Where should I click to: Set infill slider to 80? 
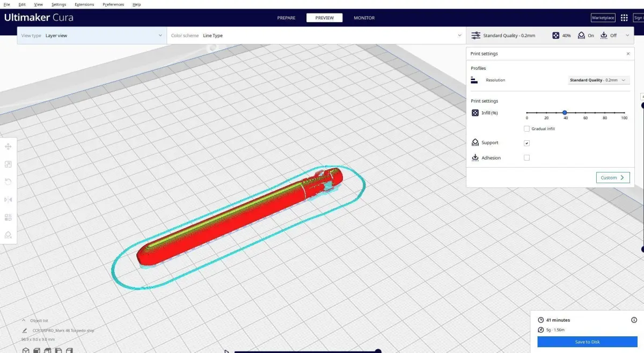point(605,112)
